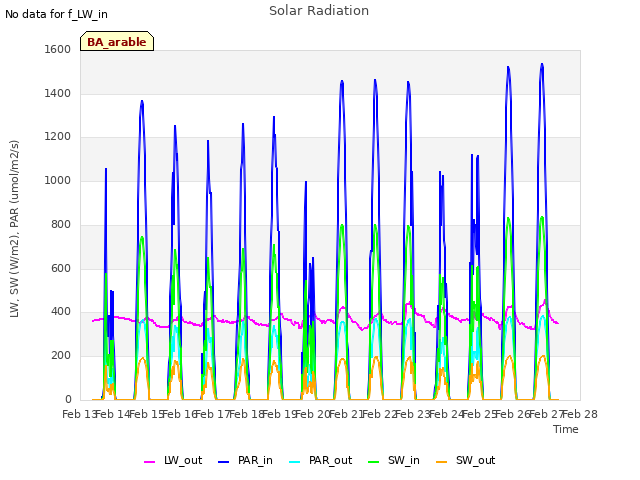
Task: Click the blue PAR_in legend swatch
Action: 224,462
